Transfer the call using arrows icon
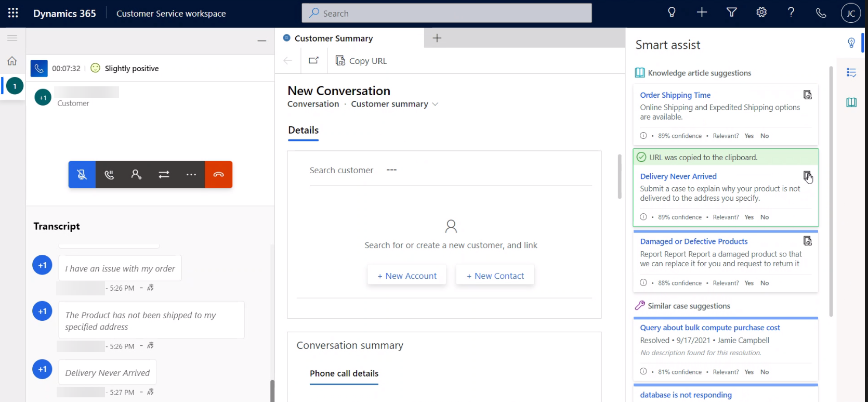The width and height of the screenshot is (868, 402). [x=164, y=175]
